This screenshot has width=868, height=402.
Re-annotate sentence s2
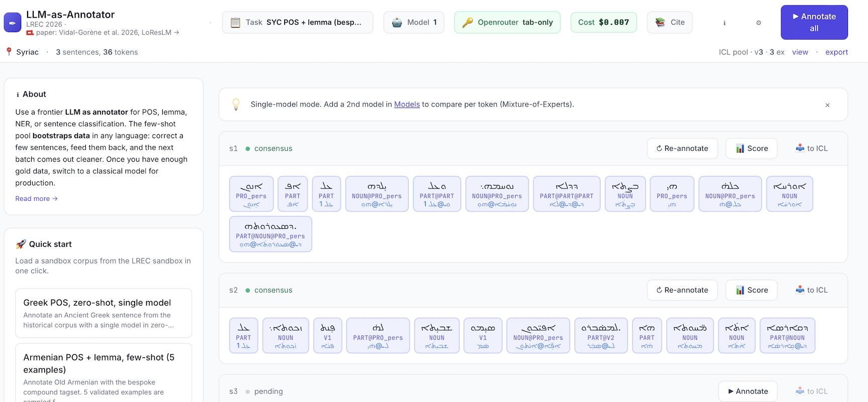point(682,290)
